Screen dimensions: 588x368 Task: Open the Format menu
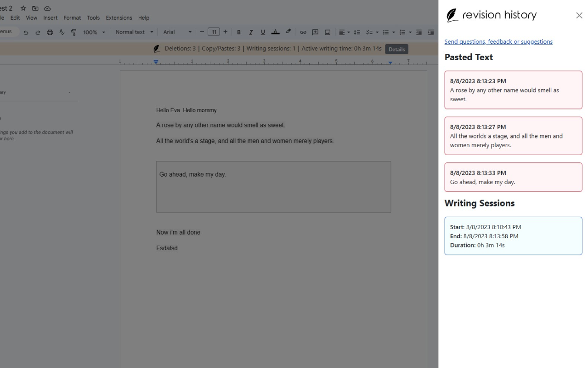click(72, 18)
